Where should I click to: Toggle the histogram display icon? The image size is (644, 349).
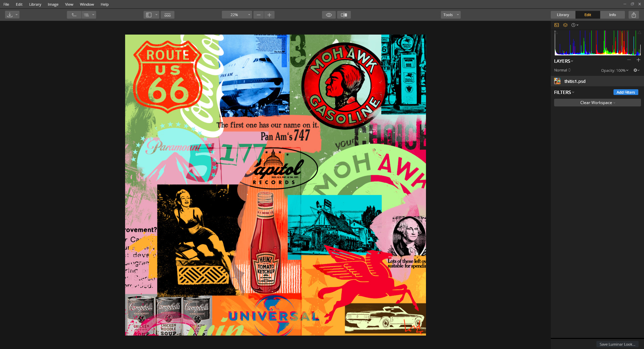pyautogui.click(x=557, y=25)
